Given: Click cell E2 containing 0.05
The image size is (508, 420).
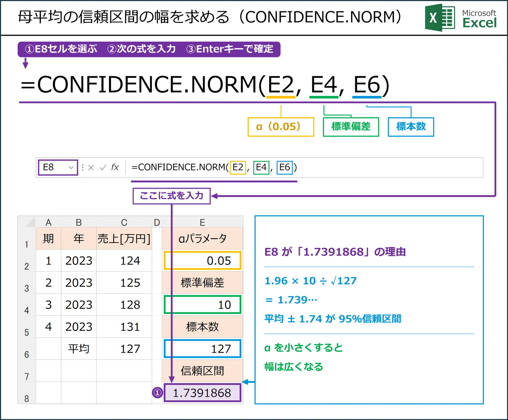Looking at the screenshot, I should (202, 261).
